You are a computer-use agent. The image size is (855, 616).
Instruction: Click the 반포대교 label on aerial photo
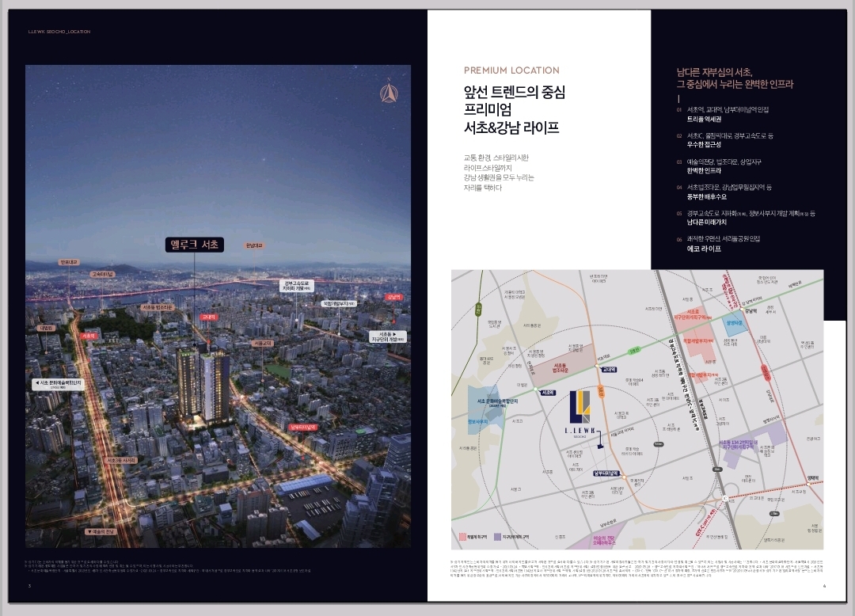click(69, 262)
